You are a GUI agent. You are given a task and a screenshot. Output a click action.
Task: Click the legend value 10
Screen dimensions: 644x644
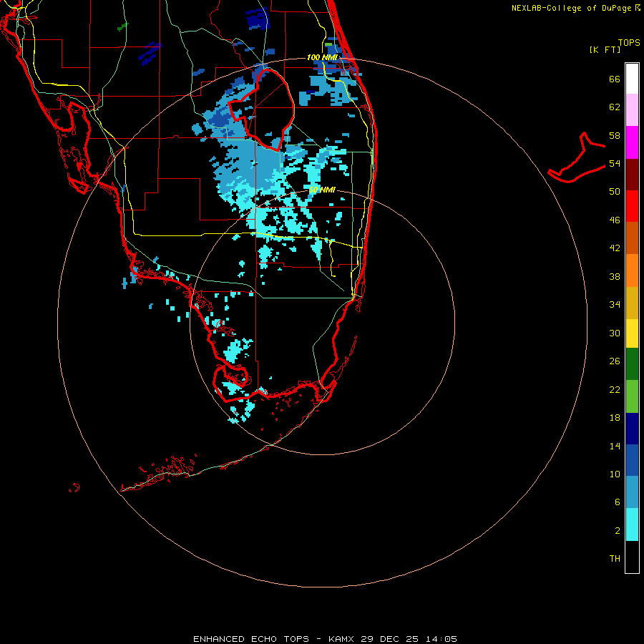pos(615,474)
